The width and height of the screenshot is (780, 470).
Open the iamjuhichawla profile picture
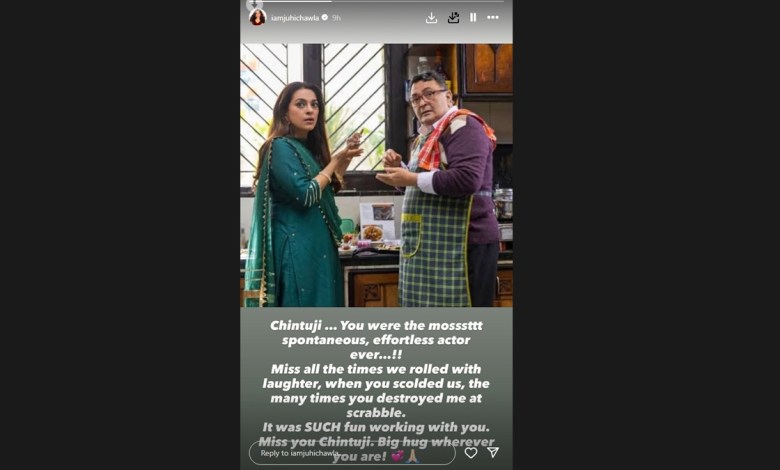click(x=258, y=17)
